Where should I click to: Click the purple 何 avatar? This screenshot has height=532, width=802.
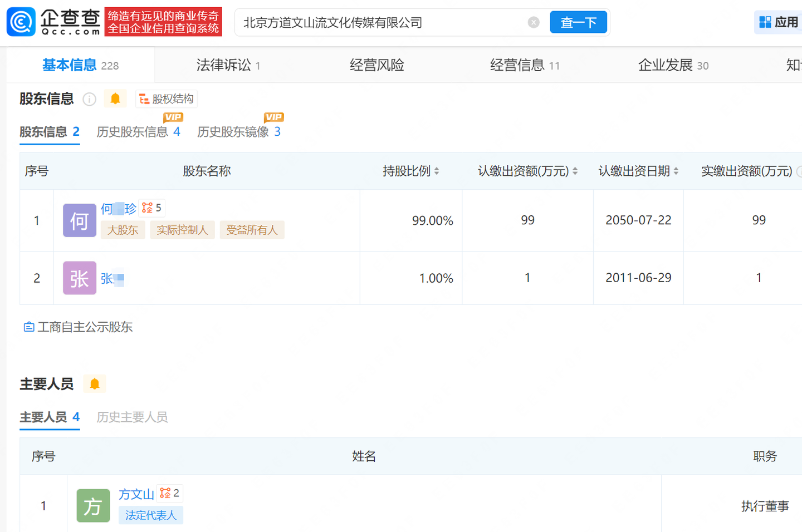[80, 220]
